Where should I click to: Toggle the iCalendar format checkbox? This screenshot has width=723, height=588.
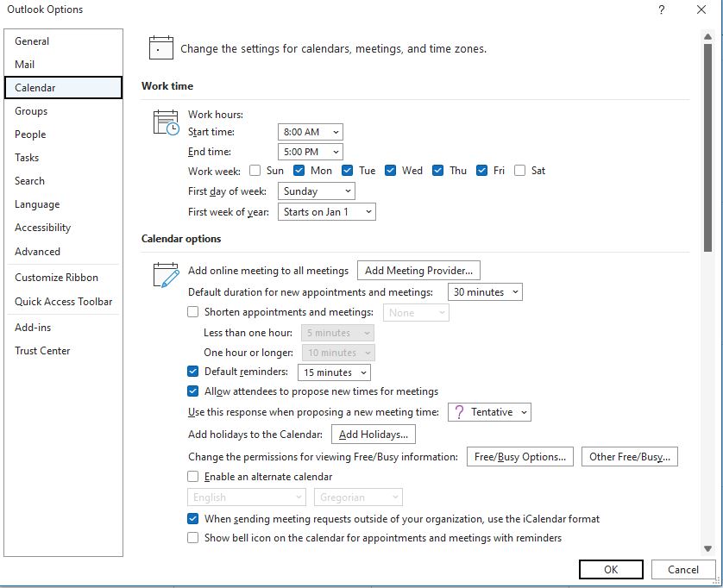point(192,518)
